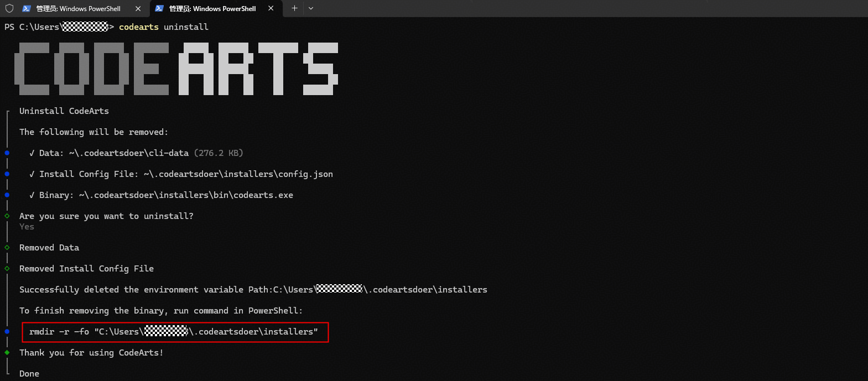Click the first tab's PowerShell icon
Screen dimensions: 868x381
26,8
